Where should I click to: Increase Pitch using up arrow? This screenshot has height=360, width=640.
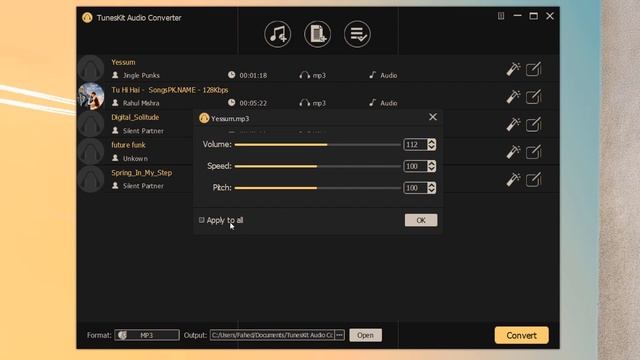tap(431, 185)
